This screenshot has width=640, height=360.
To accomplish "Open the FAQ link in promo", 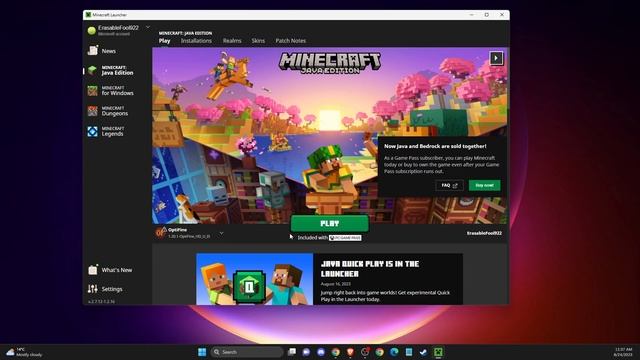I will point(449,185).
